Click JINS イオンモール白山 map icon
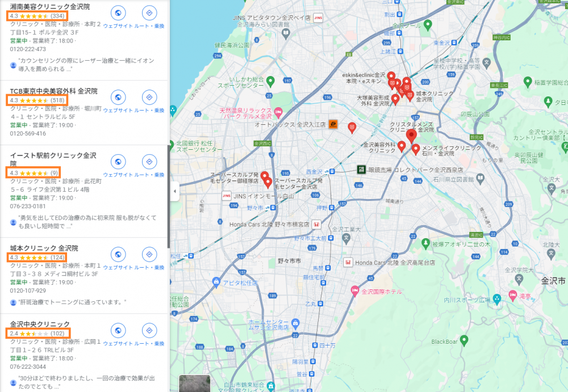Viewport: 568px width, 392px height. [227, 196]
